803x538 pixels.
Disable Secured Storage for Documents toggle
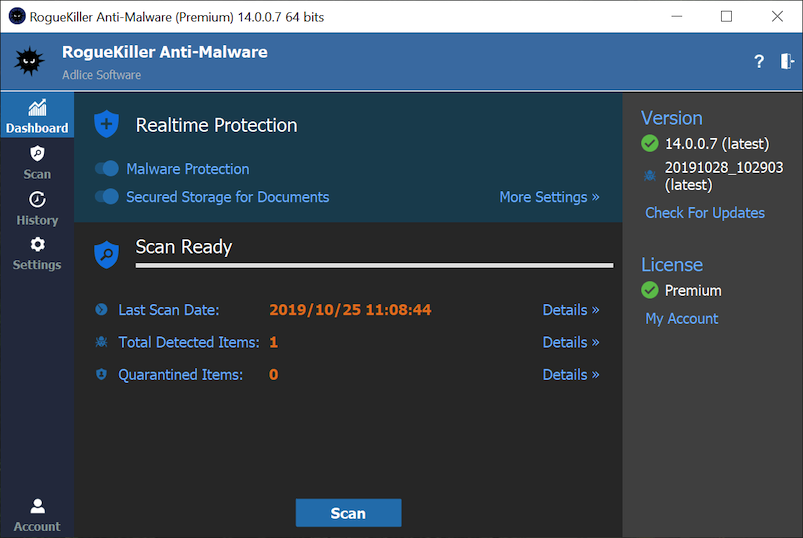(106, 197)
